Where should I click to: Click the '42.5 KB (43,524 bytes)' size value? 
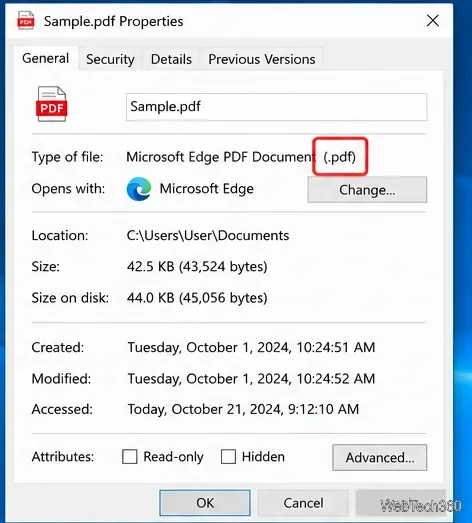tap(197, 267)
